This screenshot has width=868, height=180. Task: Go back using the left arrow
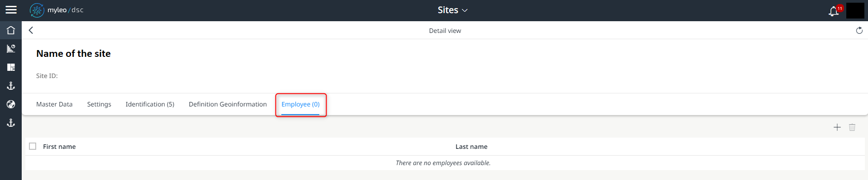31,30
